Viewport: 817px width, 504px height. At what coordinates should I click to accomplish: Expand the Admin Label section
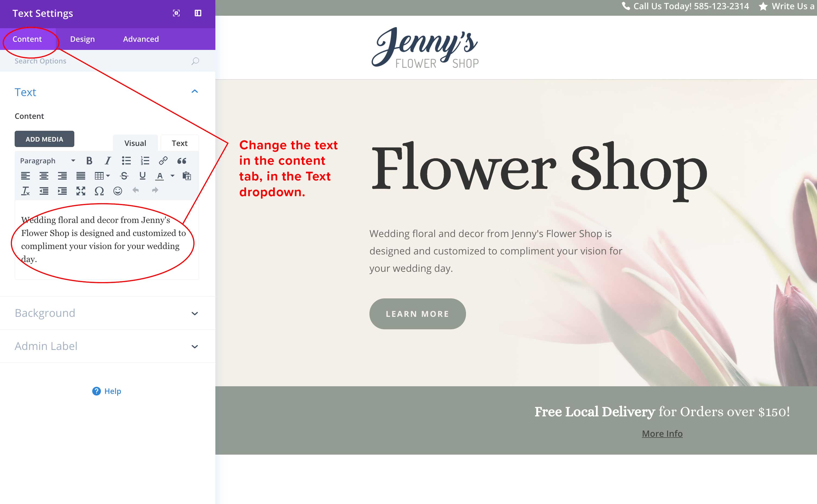coord(107,346)
